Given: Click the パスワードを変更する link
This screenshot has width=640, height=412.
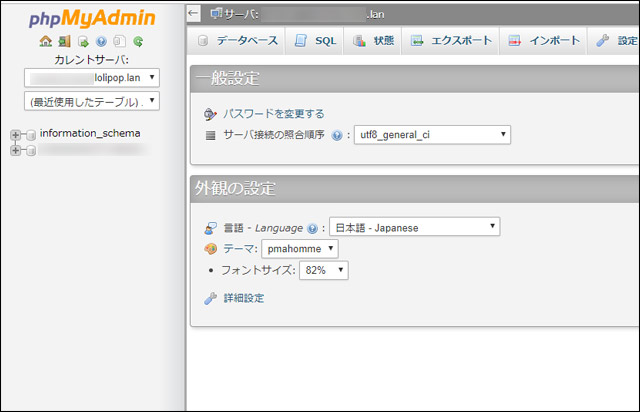Looking at the screenshot, I should pos(272,114).
